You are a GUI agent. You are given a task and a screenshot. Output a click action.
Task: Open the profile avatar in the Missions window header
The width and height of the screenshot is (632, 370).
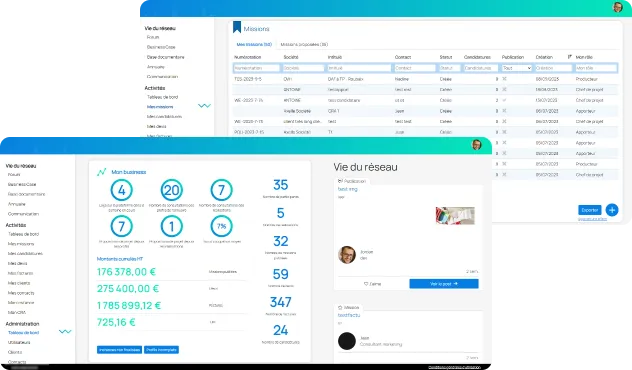click(617, 7)
